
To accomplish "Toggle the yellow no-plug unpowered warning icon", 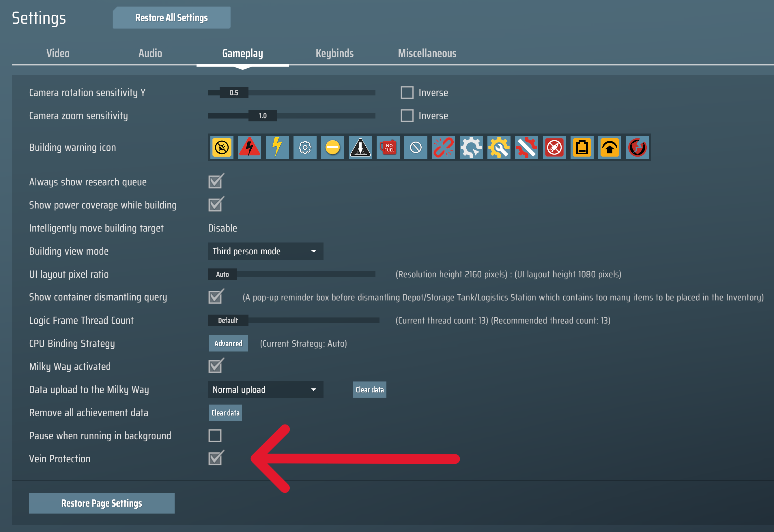I will (222, 147).
